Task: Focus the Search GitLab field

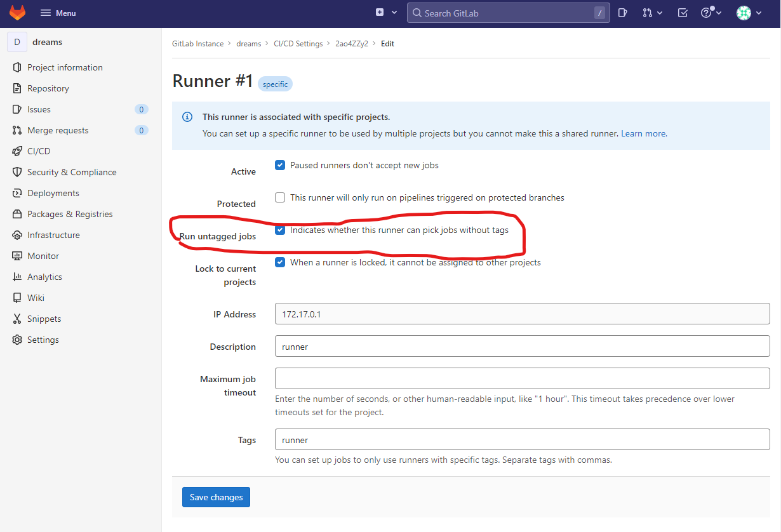Action: coord(509,13)
